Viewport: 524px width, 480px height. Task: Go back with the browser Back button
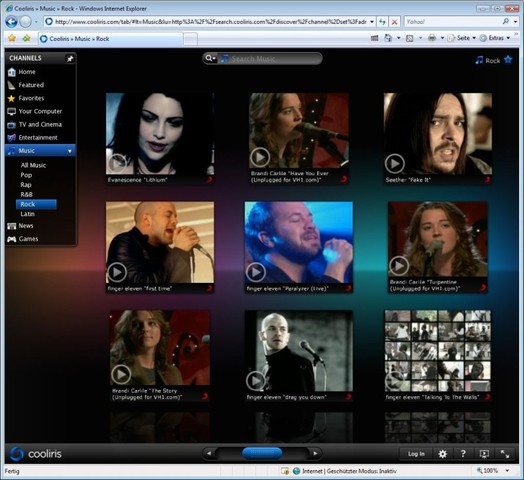(x=11, y=22)
